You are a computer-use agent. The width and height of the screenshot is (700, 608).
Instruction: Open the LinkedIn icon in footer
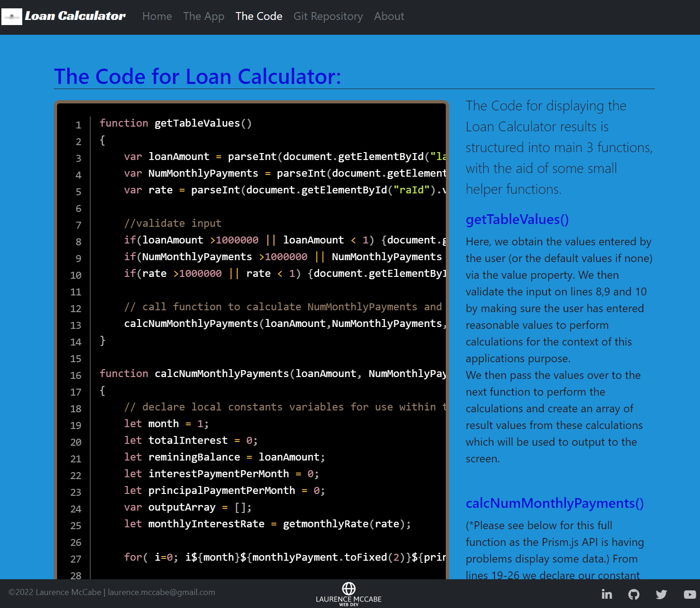pyautogui.click(x=607, y=594)
